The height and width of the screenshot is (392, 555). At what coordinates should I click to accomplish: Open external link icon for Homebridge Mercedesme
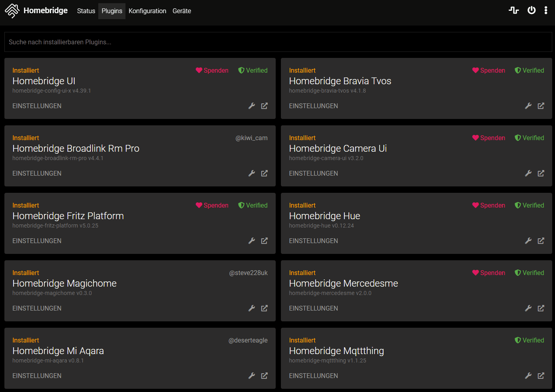541,308
